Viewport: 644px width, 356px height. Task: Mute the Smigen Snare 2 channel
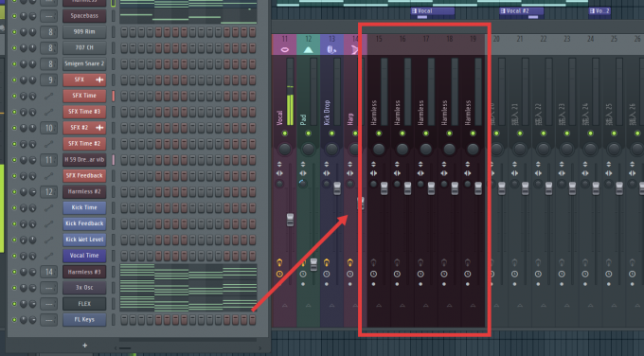point(14,64)
